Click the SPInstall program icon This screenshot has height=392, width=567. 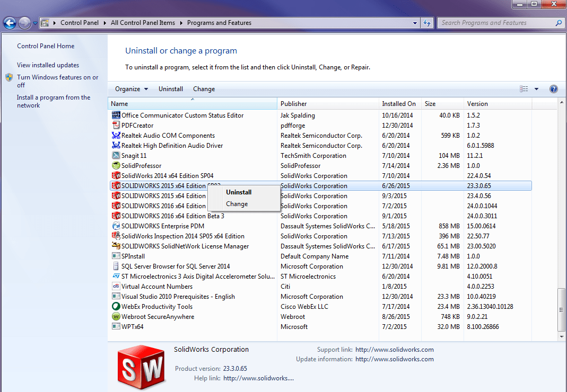tap(116, 256)
